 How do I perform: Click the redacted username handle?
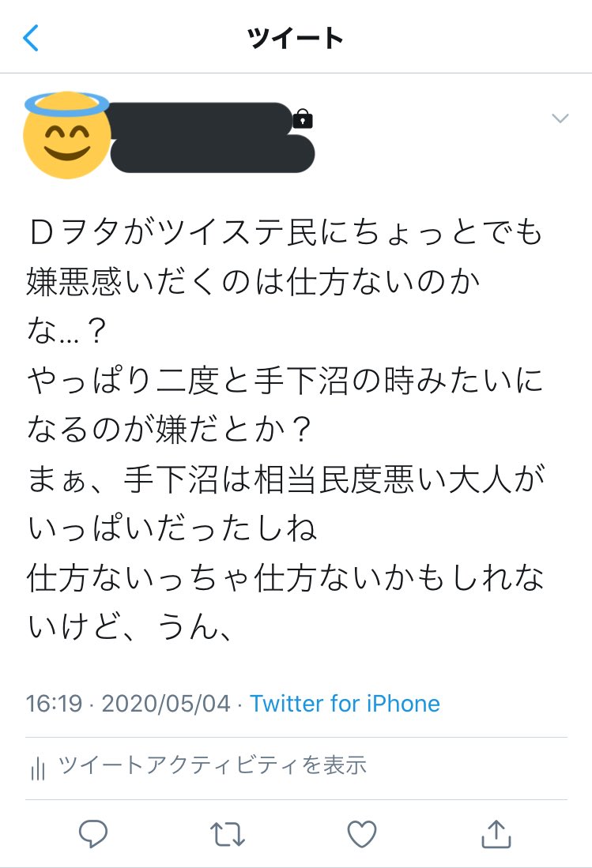(213, 154)
